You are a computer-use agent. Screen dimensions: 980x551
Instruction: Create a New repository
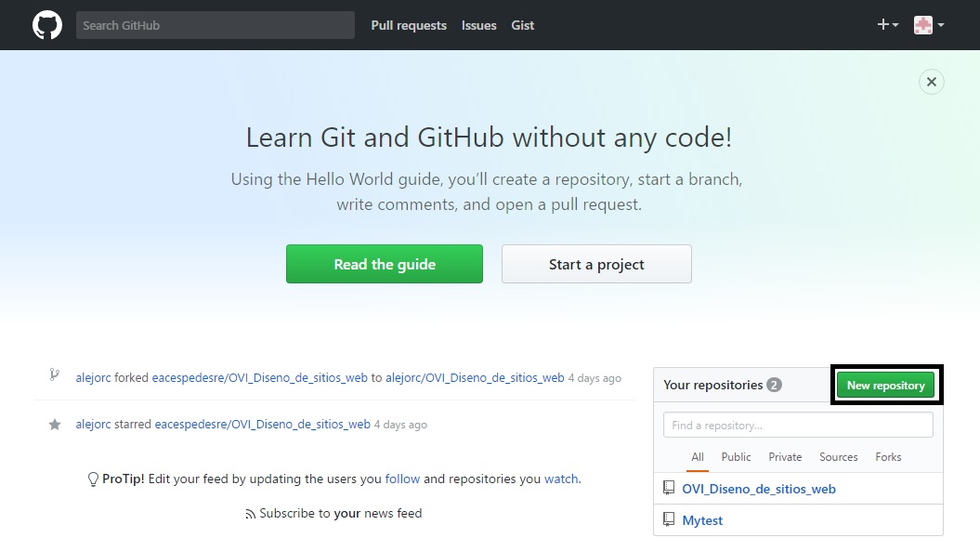tap(885, 386)
